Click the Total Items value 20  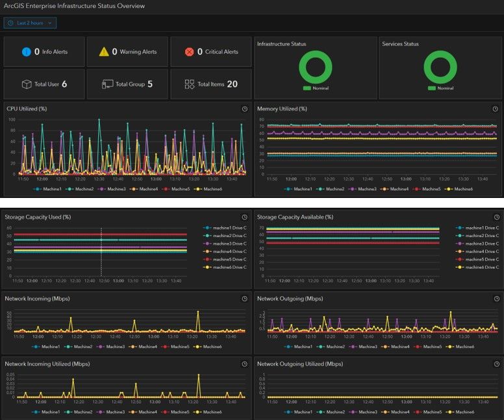[233, 84]
